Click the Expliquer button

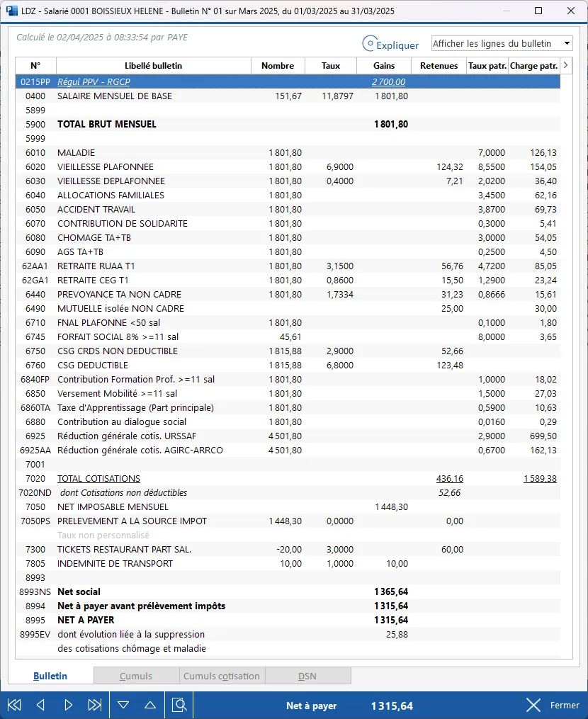click(390, 45)
